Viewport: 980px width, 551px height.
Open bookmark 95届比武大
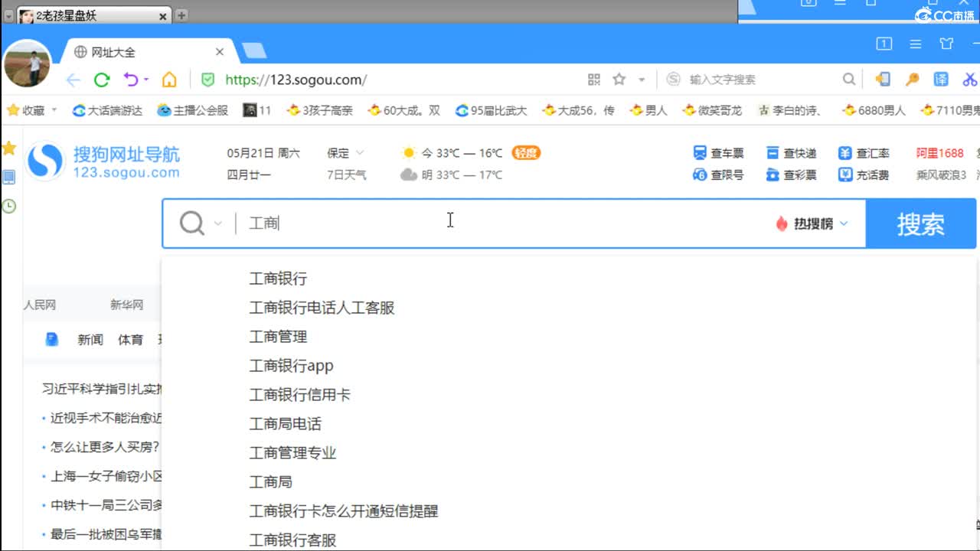pos(491,110)
